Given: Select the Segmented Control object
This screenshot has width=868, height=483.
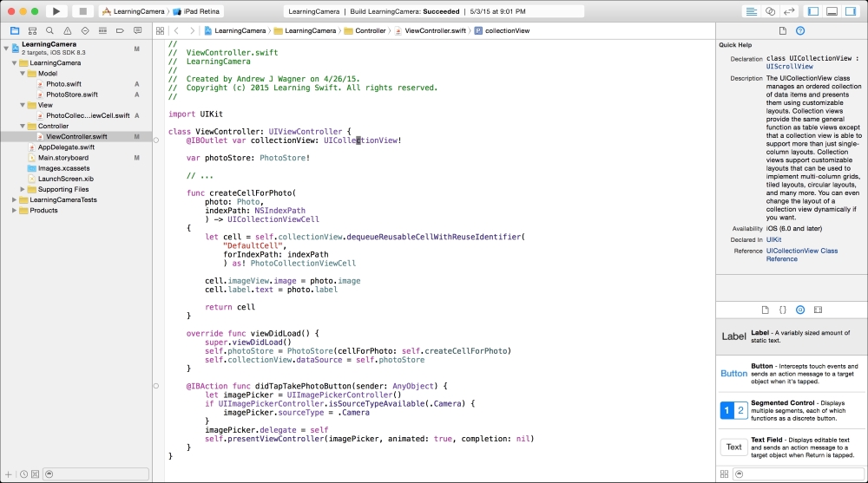Looking at the screenshot, I should pos(792,410).
